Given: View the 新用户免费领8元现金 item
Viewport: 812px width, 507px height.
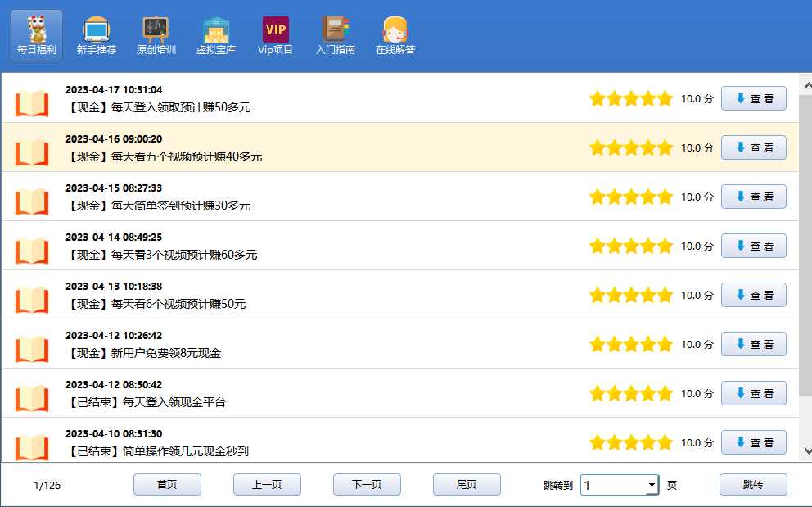Looking at the screenshot, I should pyautogui.click(x=754, y=344).
